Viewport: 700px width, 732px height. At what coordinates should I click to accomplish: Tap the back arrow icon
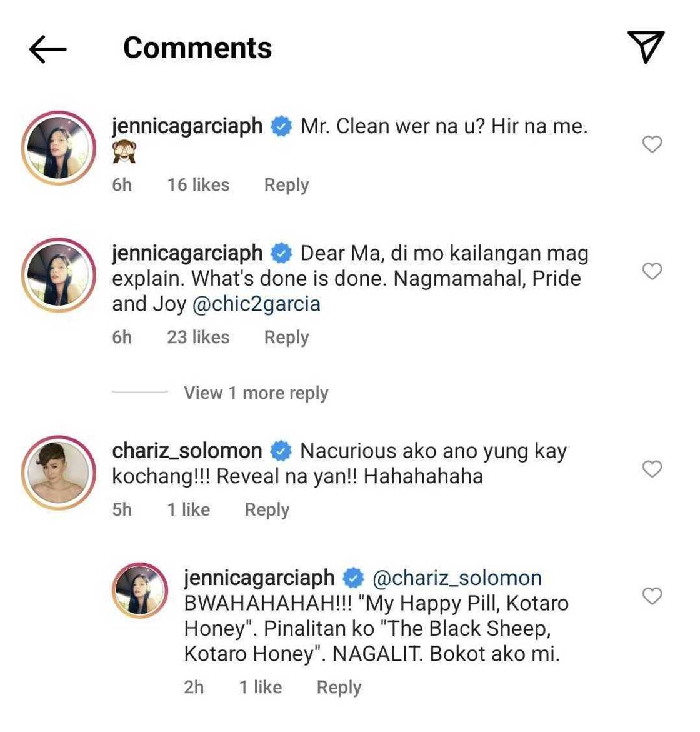[x=47, y=49]
